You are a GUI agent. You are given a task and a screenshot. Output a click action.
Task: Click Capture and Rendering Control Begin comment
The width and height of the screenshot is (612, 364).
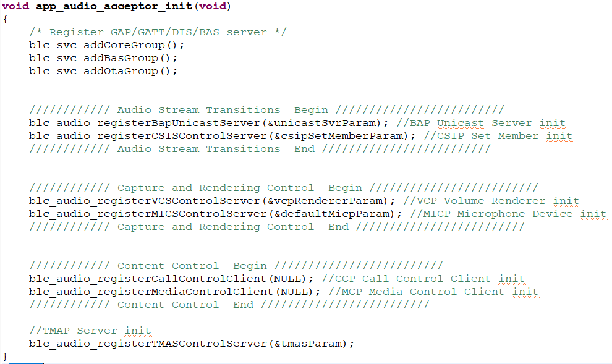coord(284,188)
